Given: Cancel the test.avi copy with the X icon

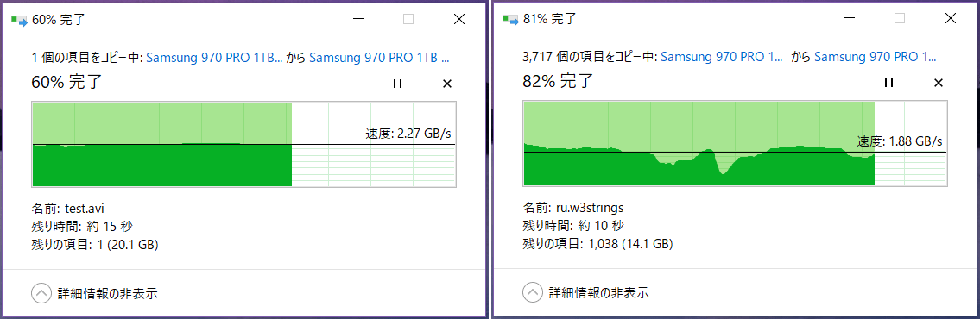Looking at the screenshot, I should click(x=447, y=84).
